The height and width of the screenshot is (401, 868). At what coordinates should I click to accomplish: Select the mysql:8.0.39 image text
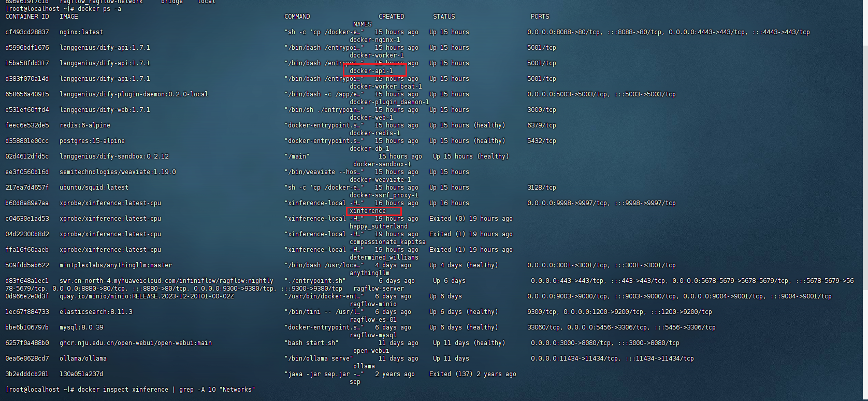[x=81, y=327]
